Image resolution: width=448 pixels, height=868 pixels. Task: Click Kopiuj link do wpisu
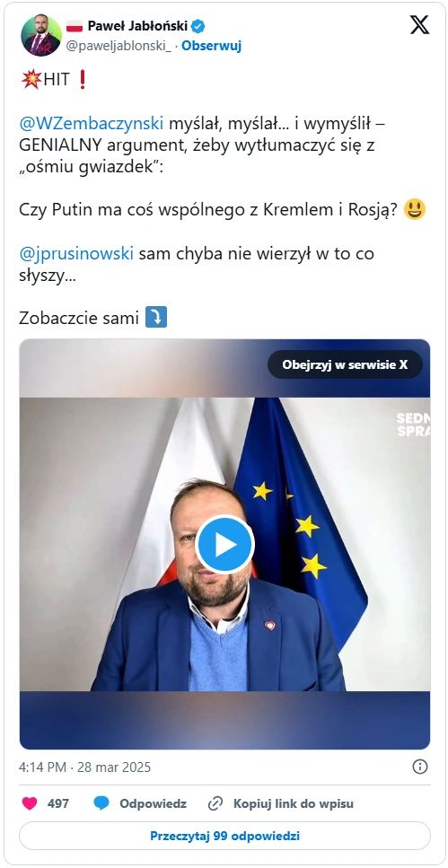click(x=293, y=803)
